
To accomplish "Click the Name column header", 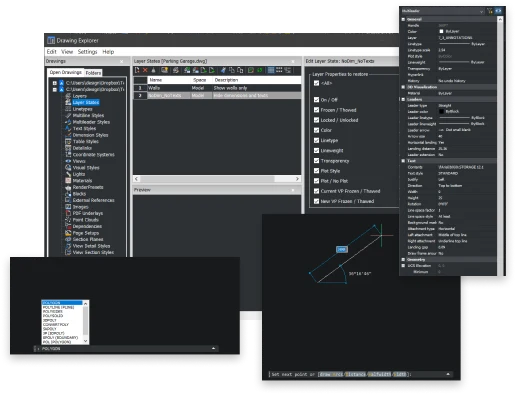I will [x=169, y=80].
